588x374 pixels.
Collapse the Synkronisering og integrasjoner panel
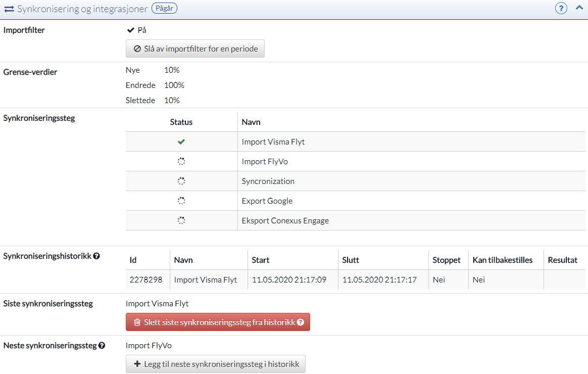click(x=579, y=8)
